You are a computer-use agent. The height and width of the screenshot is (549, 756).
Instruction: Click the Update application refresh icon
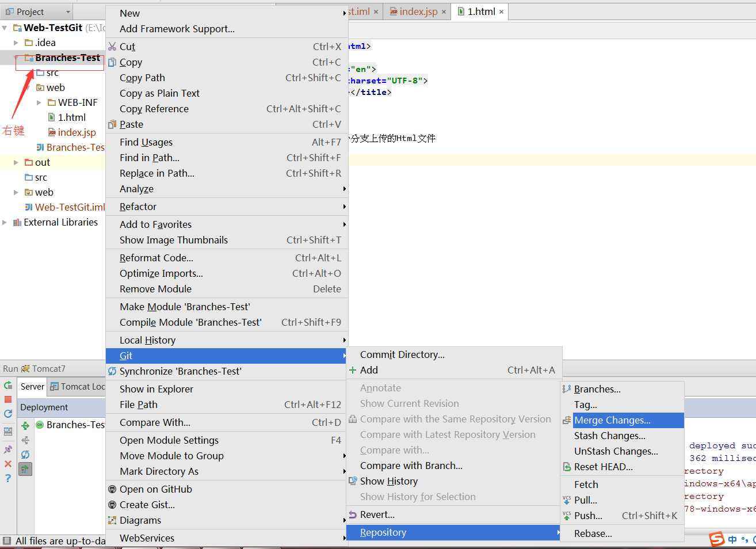(8, 413)
